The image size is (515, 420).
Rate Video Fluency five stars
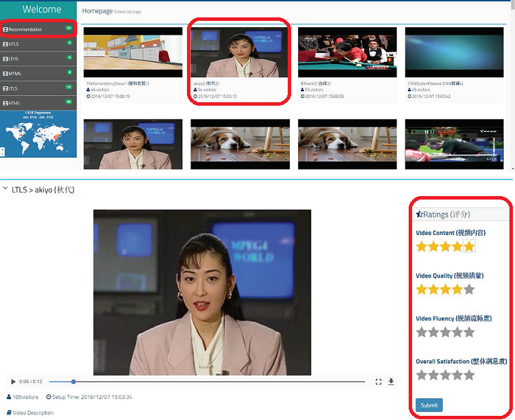pos(469,332)
